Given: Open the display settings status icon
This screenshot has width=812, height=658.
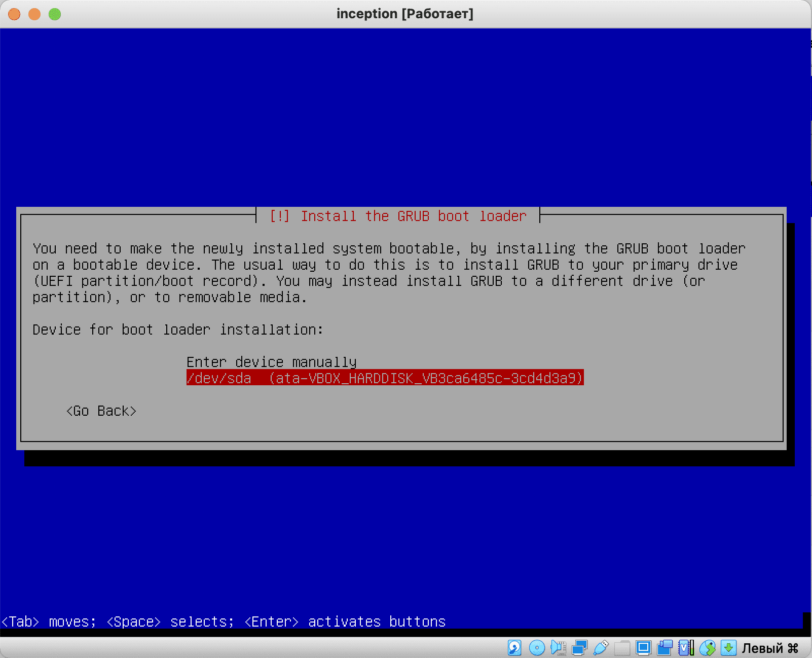Looking at the screenshot, I should pos(643,647).
